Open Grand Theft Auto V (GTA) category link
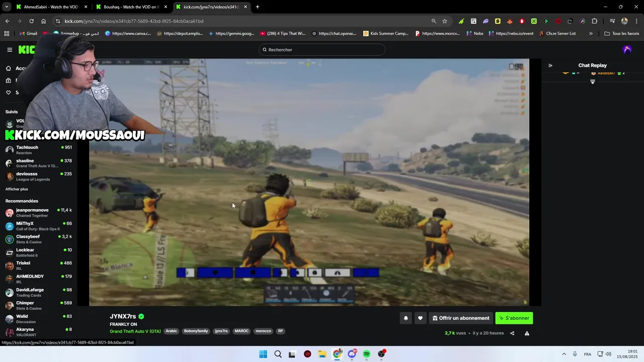 135,331
